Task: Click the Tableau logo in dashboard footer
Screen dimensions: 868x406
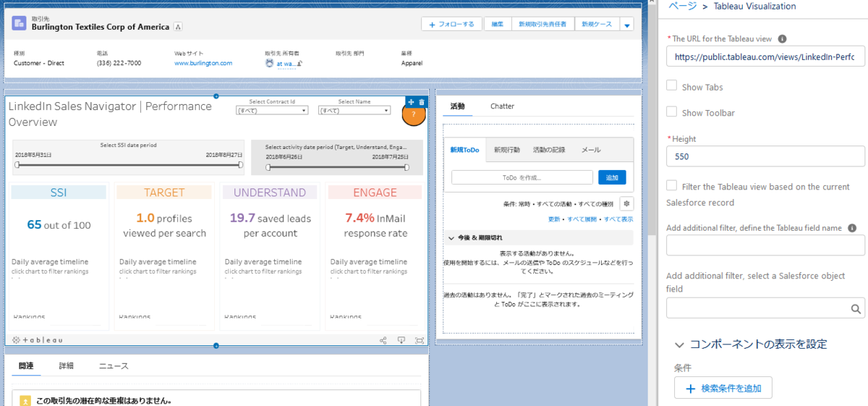Action: coord(38,339)
